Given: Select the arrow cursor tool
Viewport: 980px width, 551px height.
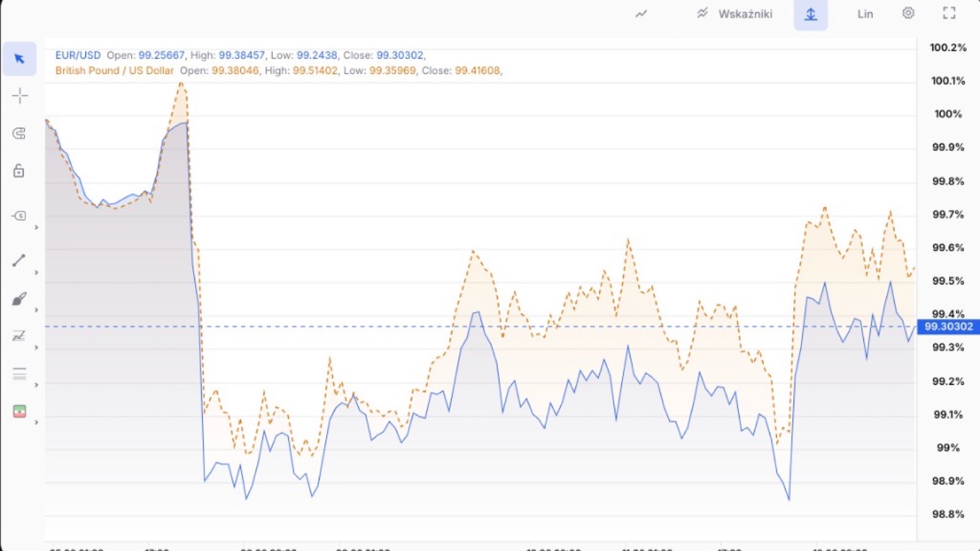Looking at the screenshot, I should [20, 59].
